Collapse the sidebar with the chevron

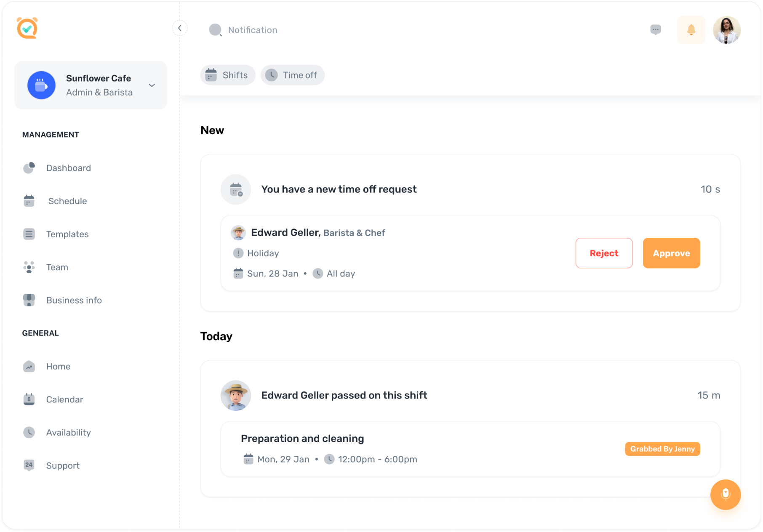coord(180,28)
